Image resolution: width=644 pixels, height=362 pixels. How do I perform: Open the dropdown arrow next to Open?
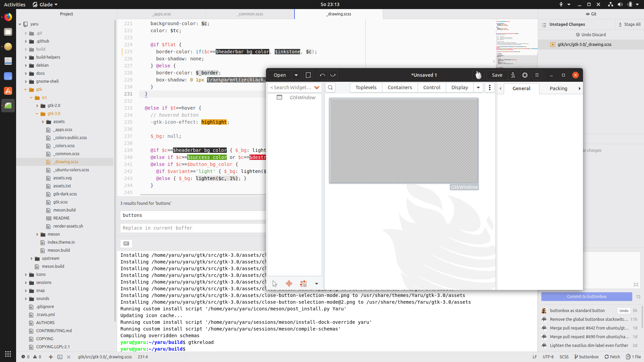pos(296,75)
